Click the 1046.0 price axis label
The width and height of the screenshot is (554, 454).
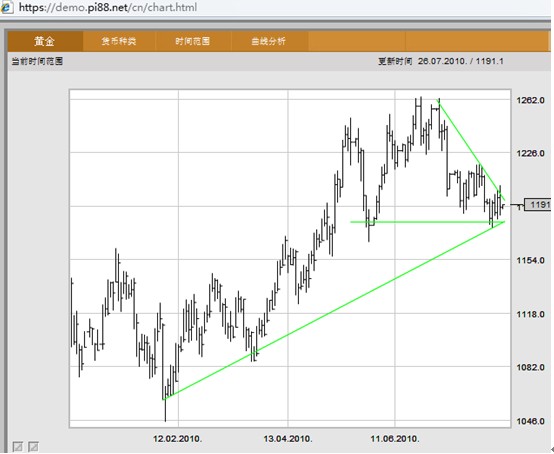click(x=530, y=421)
